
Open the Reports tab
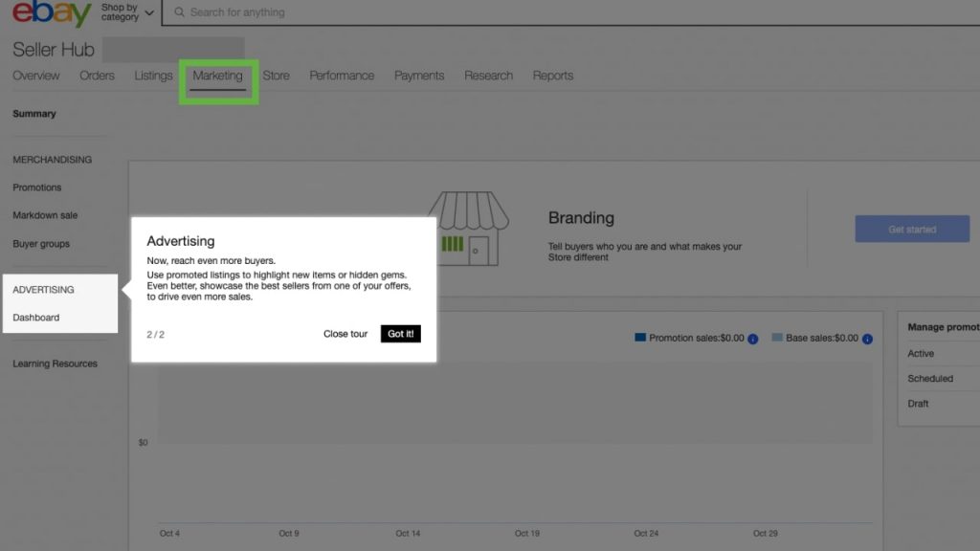pos(554,76)
